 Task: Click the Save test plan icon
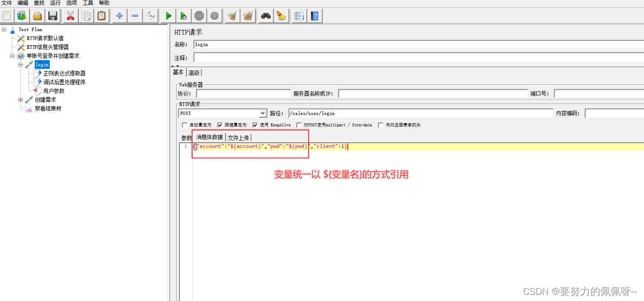point(53,15)
